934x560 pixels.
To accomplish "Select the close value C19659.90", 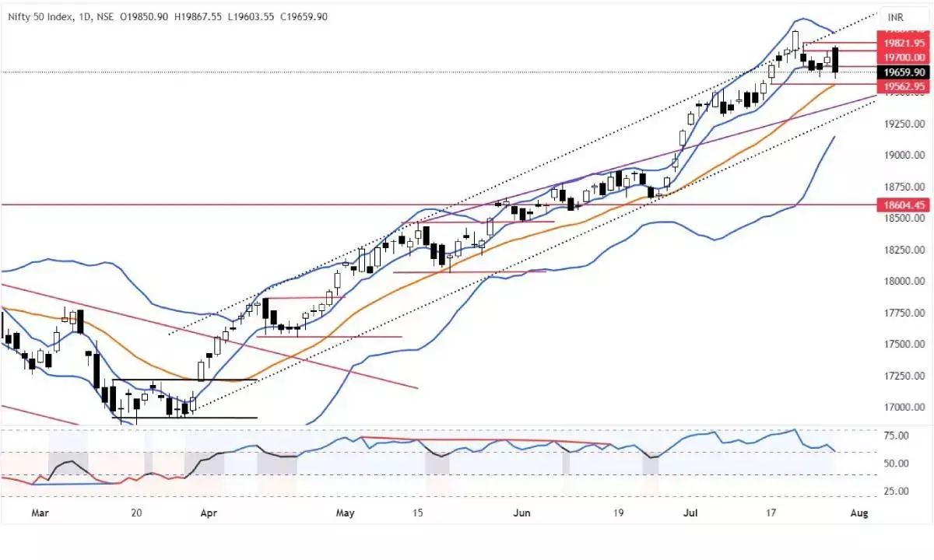I will (302, 16).
